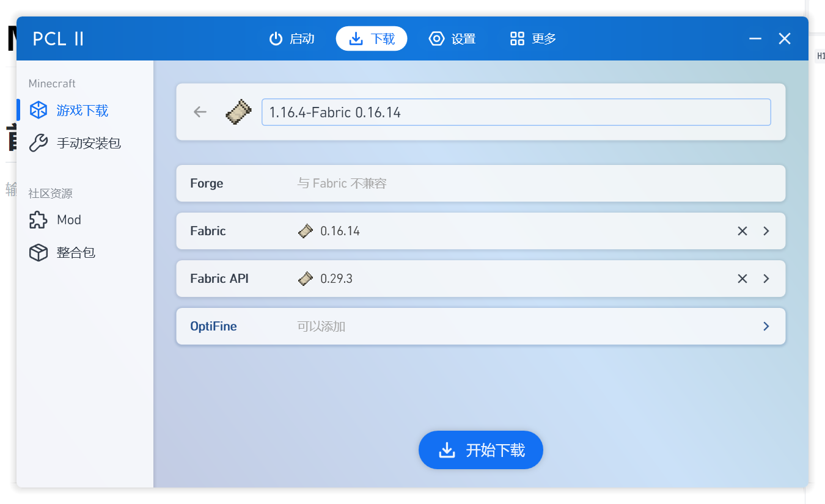Open the 整合包 (modpack) page
Image resolution: width=825 pixels, height=504 pixels.
85,252
